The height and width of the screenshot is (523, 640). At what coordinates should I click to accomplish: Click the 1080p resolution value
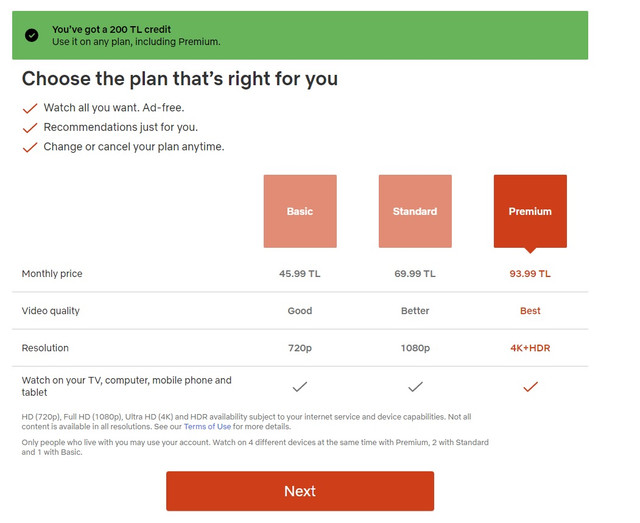pyautogui.click(x=415, y=348)
